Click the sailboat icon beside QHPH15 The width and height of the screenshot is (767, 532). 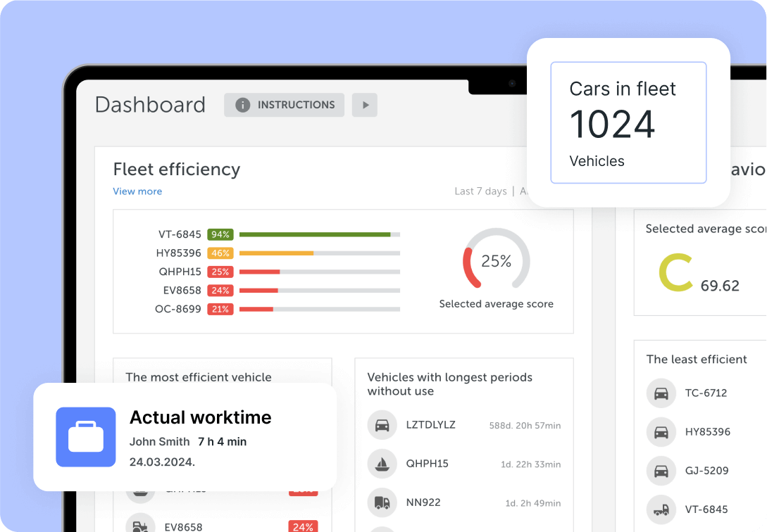[x=382, y=464]
